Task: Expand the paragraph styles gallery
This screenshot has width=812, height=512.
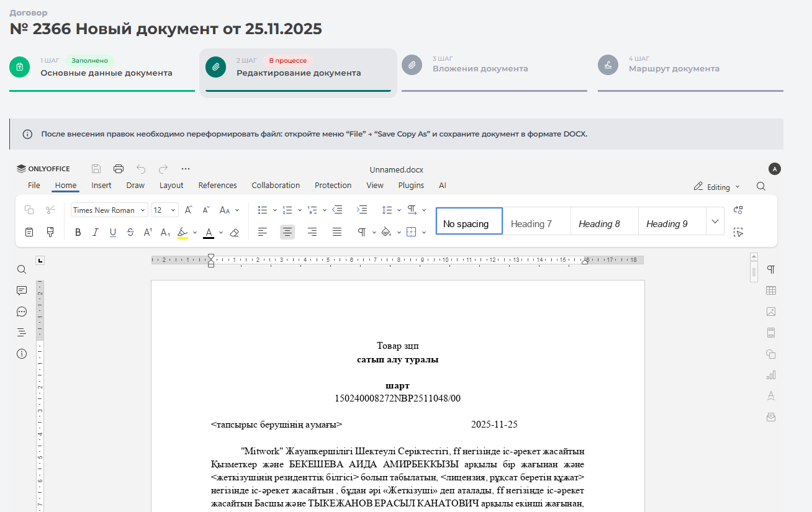Action: pyautogui.click(x=715, y=222)
